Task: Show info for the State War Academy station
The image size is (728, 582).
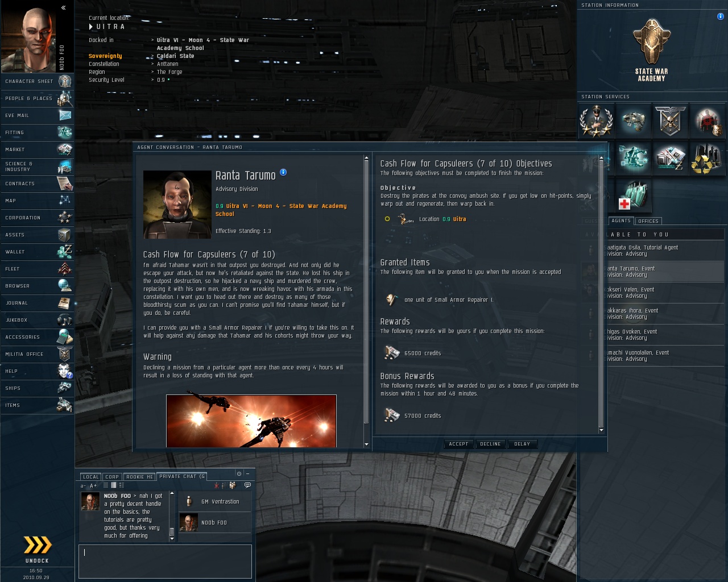Action: point(721,16)
